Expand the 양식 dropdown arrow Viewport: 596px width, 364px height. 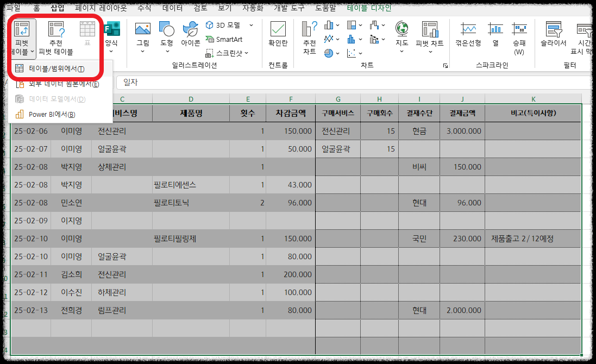coord(111,52)
